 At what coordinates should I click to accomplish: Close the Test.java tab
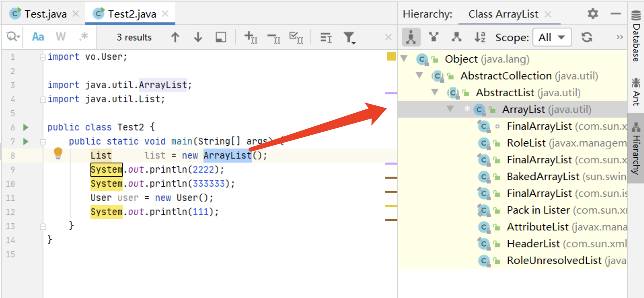[x=76, y=14]
